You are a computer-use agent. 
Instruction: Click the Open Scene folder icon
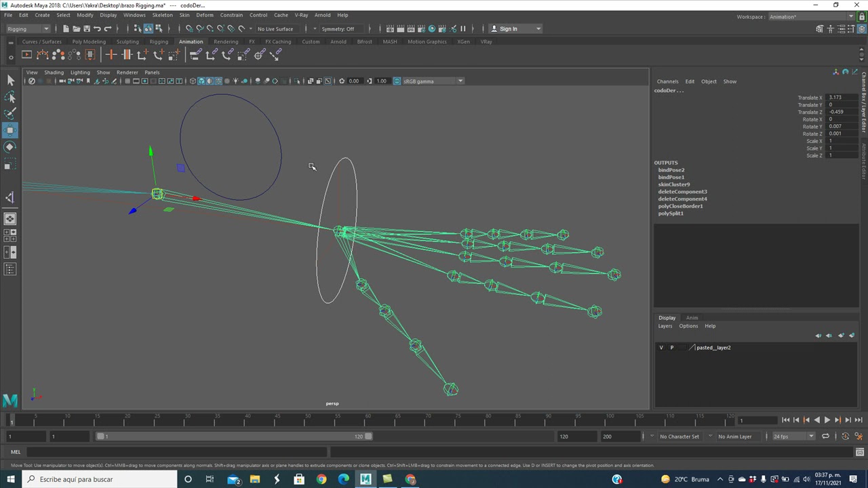pos(76,28)
